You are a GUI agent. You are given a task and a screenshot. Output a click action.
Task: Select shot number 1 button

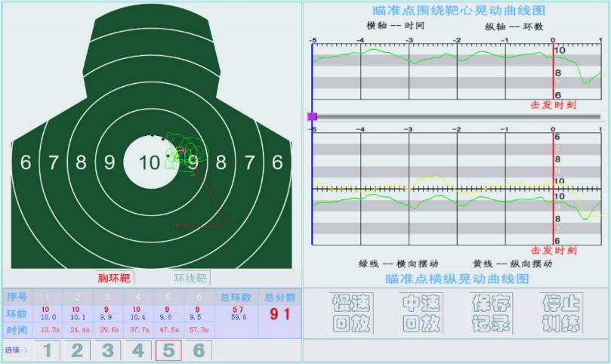48,350
